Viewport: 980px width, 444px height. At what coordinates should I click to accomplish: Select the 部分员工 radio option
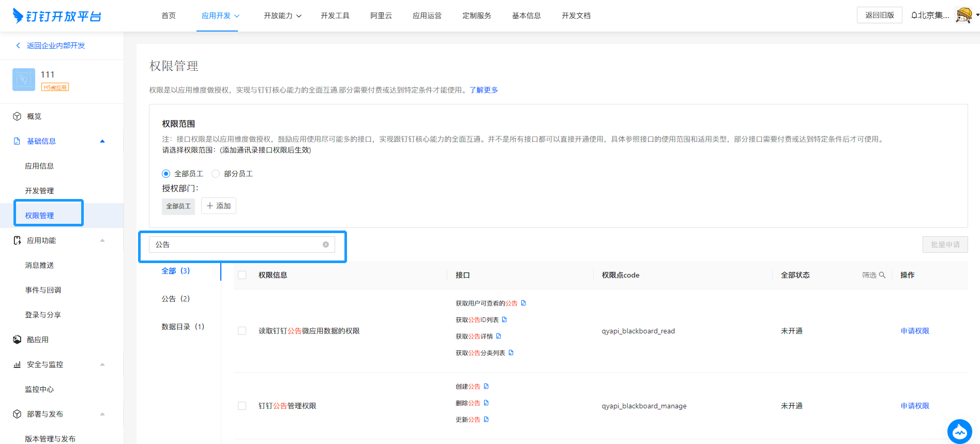pyautogui.click(x=216, y=174)
